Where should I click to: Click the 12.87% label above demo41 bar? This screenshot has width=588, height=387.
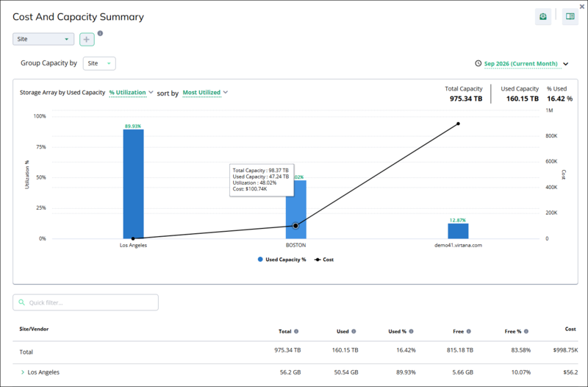(x=457, y=220)
